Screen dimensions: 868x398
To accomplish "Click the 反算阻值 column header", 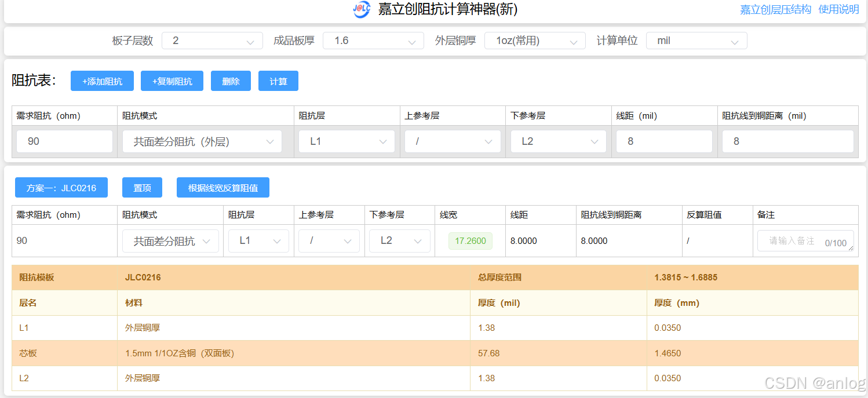I will click(x=704, y=215).
